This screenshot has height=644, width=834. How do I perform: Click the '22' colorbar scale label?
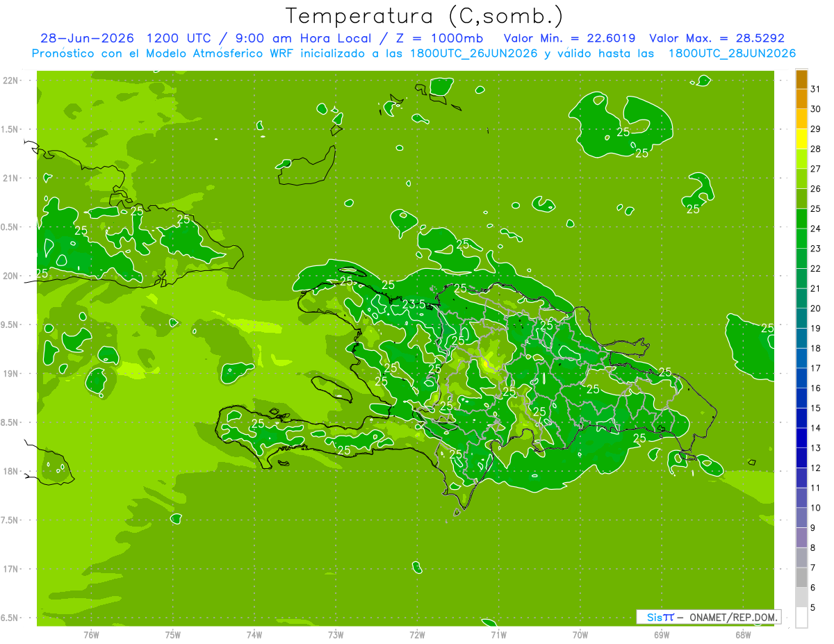[816, 268]
